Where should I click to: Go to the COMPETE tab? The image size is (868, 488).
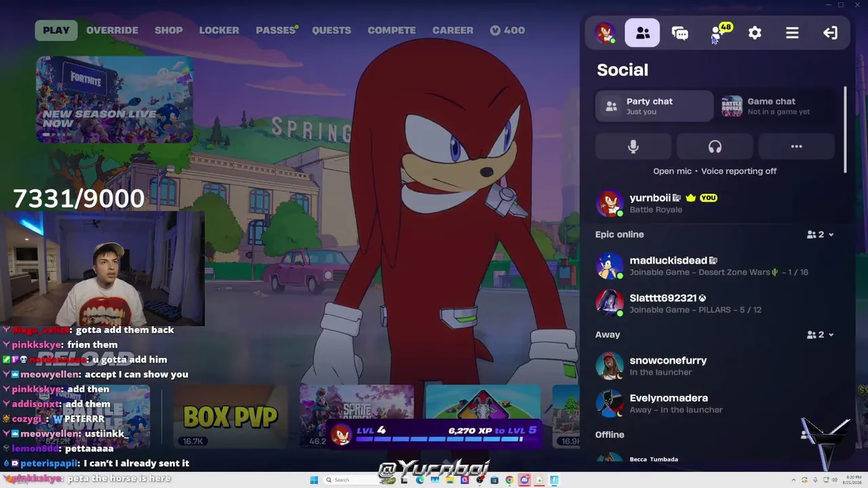[x=391, y=30]
